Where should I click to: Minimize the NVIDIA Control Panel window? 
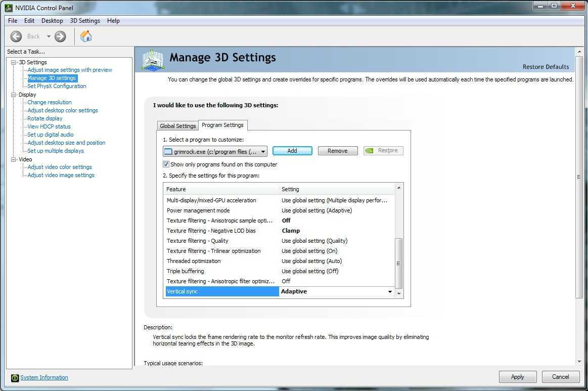point(540,6)
